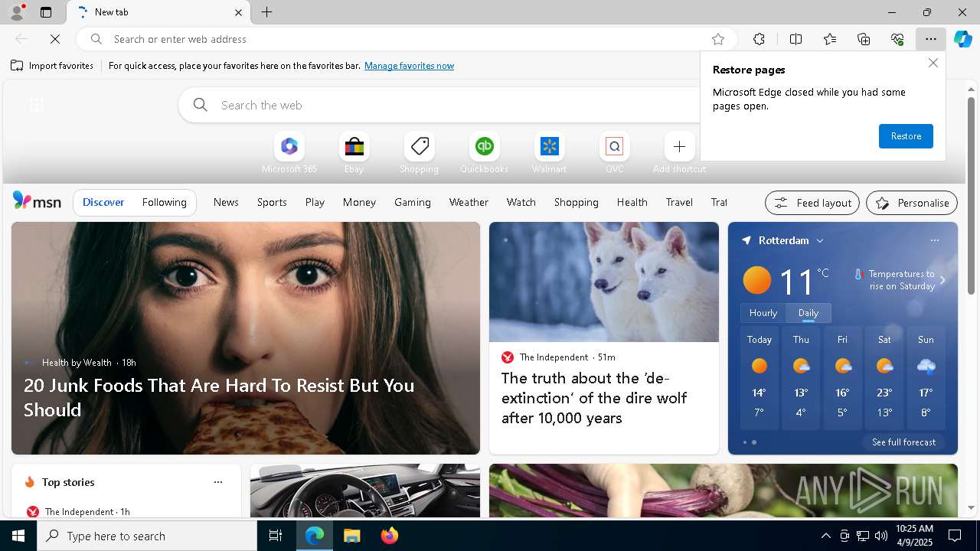
Task: Open Settings and more ellipsis menu
Action: pos(931,39)
